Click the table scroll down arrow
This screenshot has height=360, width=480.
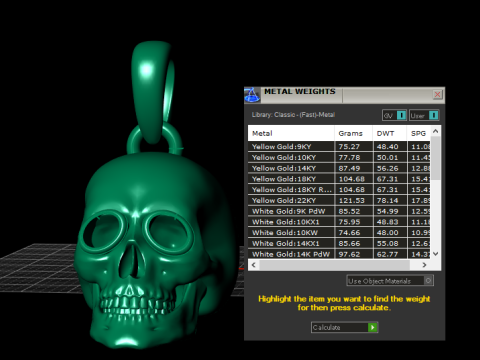click(435, 254)
